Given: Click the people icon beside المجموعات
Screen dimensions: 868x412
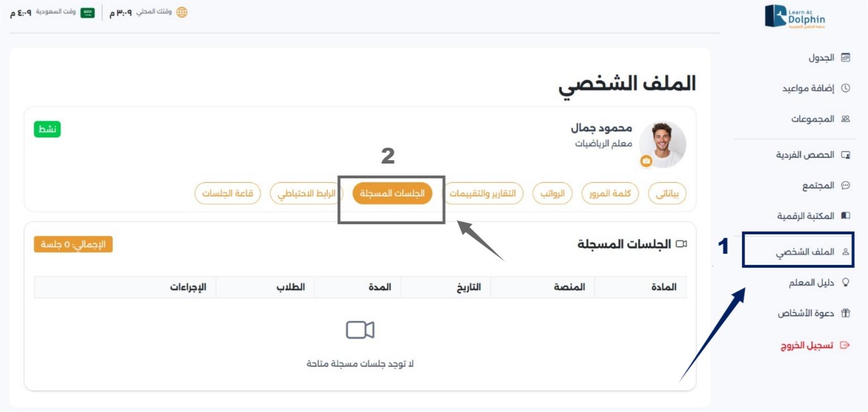Looking at the screenshot, I should click(846, 119).
